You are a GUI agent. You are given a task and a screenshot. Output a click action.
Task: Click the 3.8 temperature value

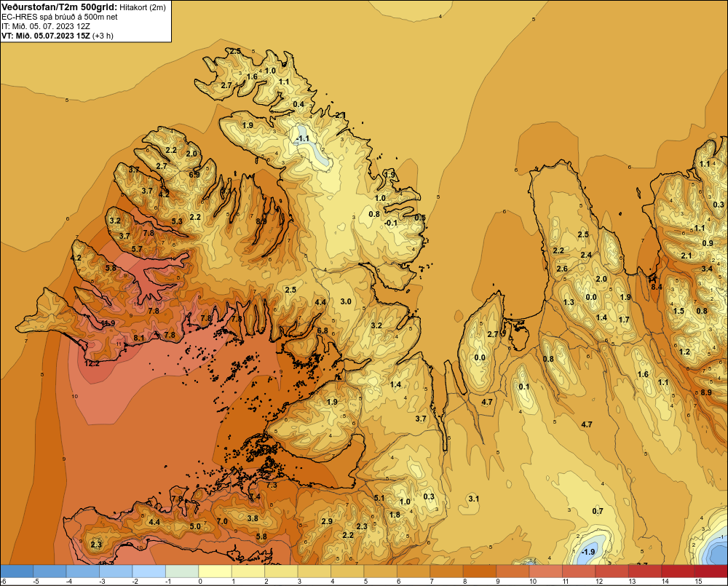[x=253, y=518]
